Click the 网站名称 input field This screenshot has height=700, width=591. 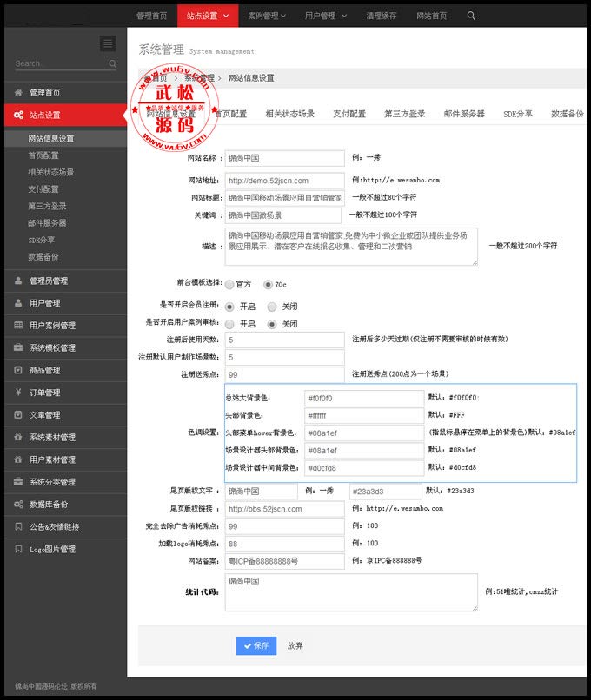(284, 158)
